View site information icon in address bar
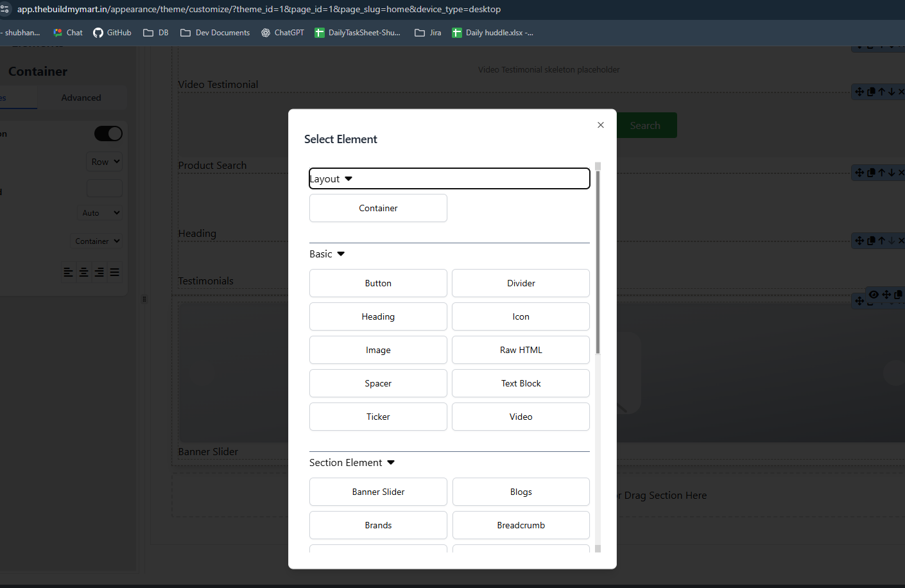The image size is (905, 588). tap(4, 9)
